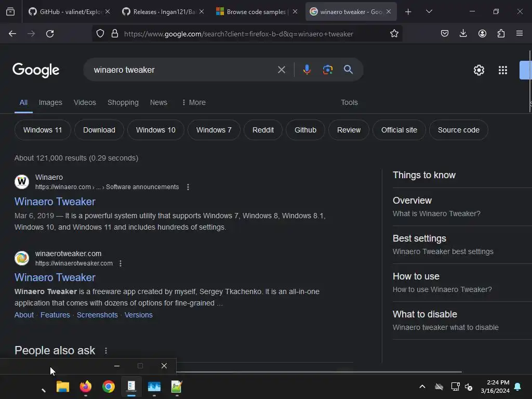Open the Notepad++ taskbar icon
Screen dimensions: 532x399
coord(177,387)
